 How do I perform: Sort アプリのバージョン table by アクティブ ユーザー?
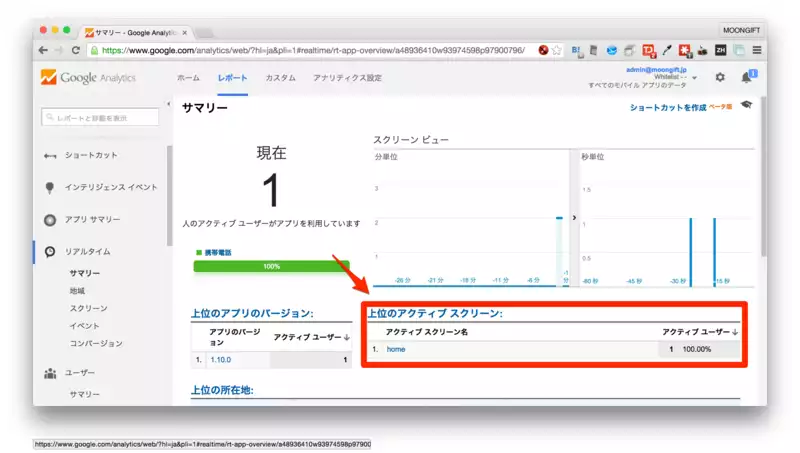point(311,337)
